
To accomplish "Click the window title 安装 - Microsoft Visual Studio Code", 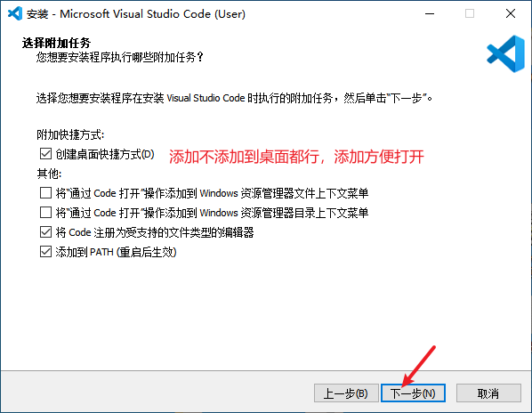I will coord(136,14).
